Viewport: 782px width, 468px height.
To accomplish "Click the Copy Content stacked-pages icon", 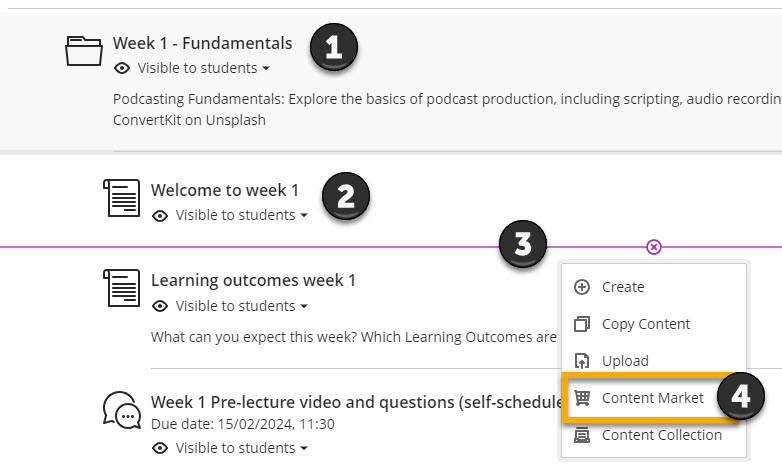I will point(582,324).
